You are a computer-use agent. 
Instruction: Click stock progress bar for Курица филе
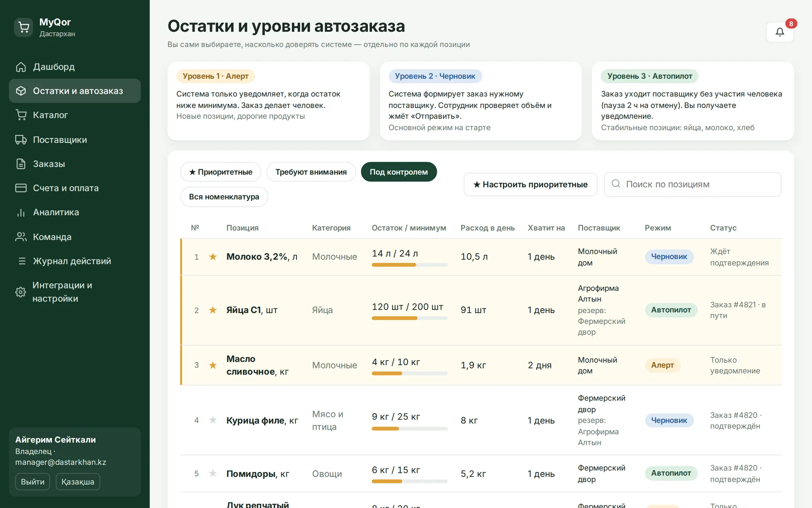pyautogui.click(x=409, y=429)
